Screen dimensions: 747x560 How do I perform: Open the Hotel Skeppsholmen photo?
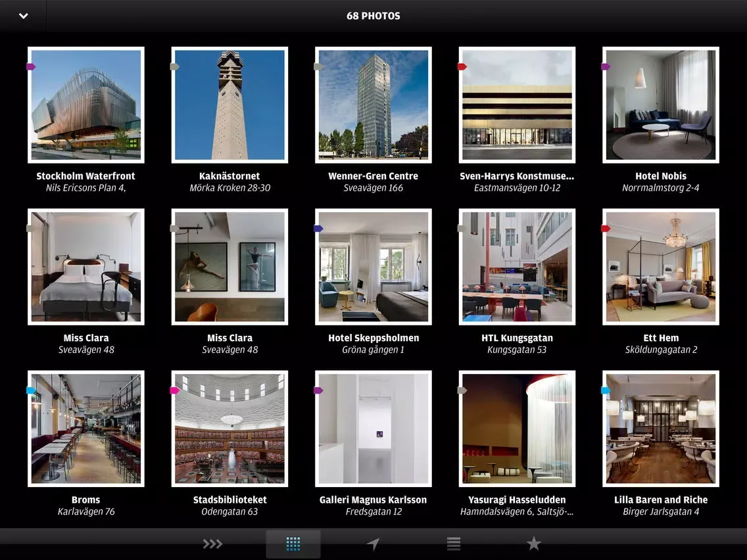click(x=373, y=267)
